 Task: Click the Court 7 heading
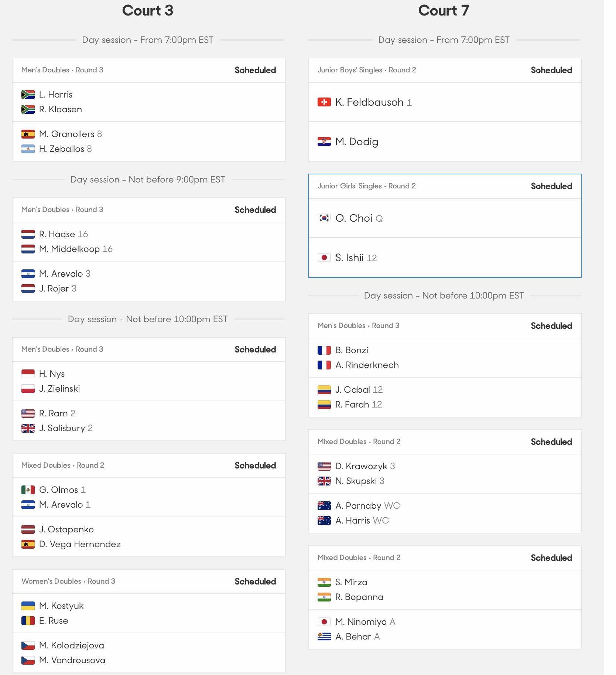click(x=444, y=10)
